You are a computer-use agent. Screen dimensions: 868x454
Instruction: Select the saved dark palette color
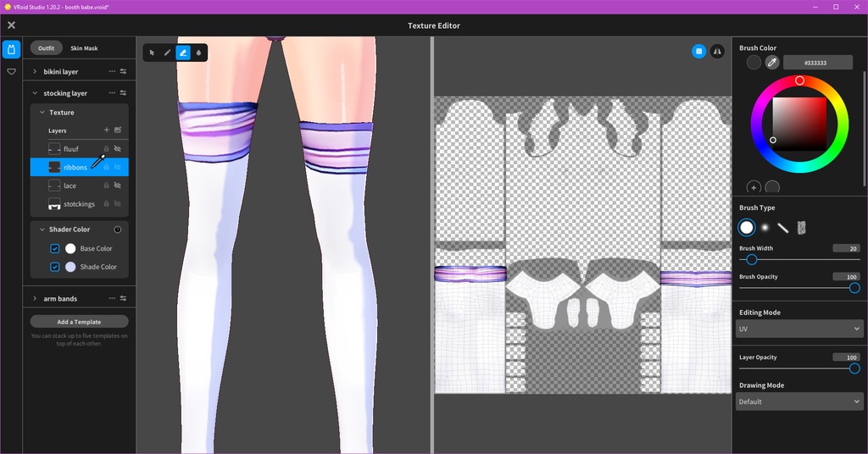(x=772, y=187)
